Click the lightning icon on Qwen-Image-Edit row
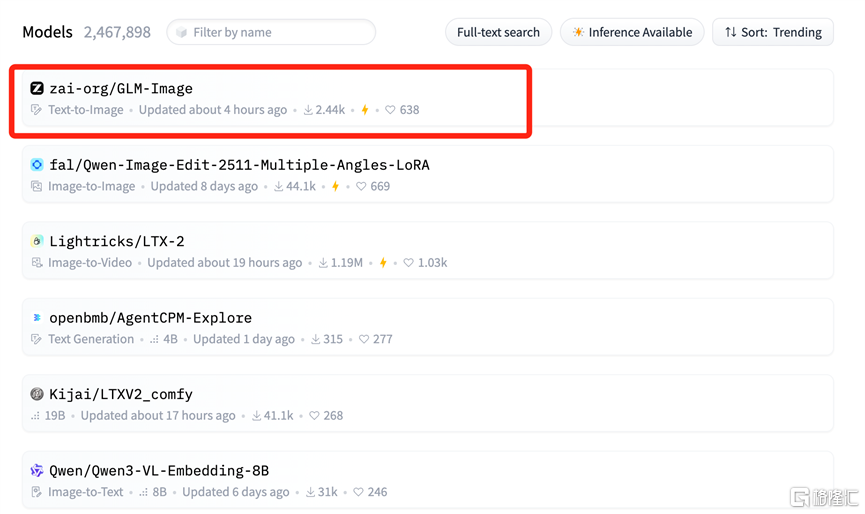 335,186
